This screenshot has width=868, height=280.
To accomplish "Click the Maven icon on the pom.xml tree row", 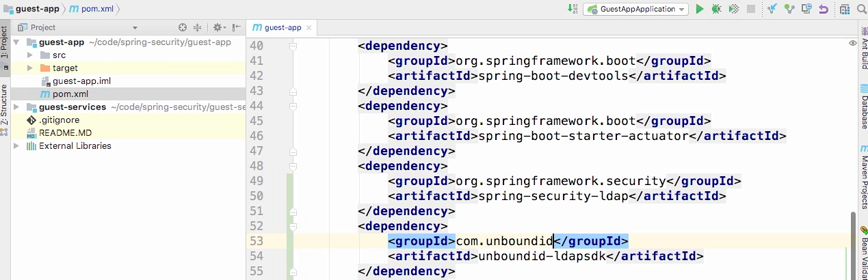I will tap(46, 94).
